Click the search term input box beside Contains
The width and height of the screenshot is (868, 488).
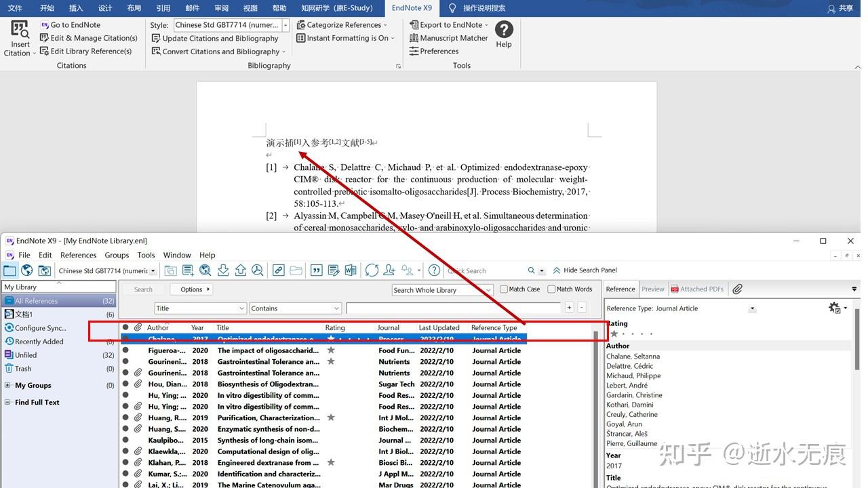[454, 308]
